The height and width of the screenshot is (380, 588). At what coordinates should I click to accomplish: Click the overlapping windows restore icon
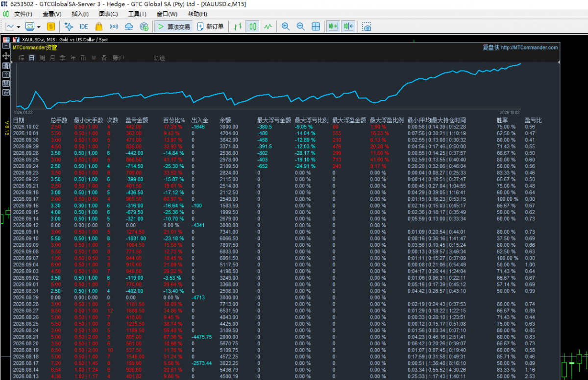(6, 92)
